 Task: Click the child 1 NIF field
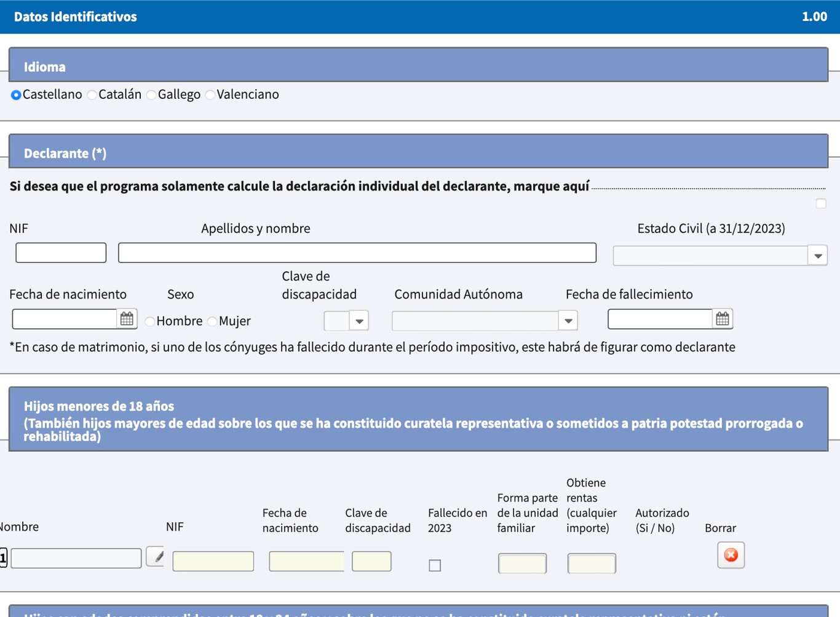(x=213, y=561)
